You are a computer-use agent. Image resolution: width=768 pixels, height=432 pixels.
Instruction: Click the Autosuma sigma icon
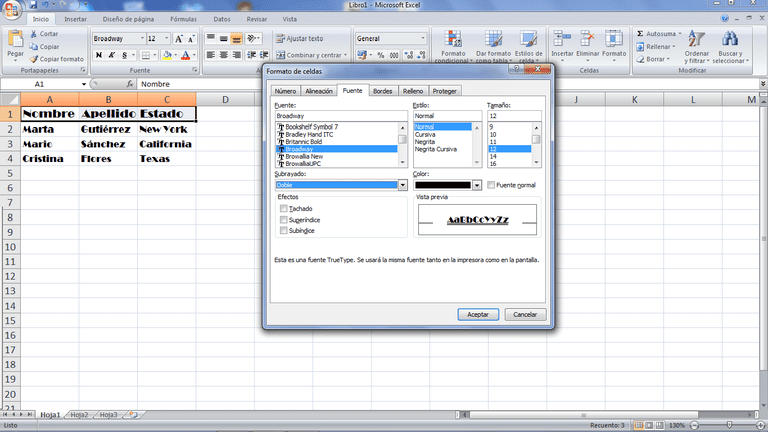[x=640, y=33]
